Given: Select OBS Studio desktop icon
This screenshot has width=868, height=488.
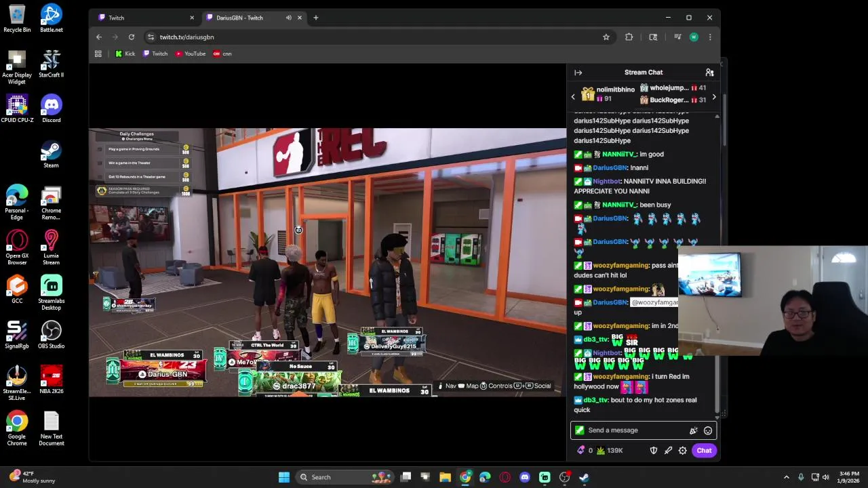Looking at the screenshot, I should click(52, 335).
